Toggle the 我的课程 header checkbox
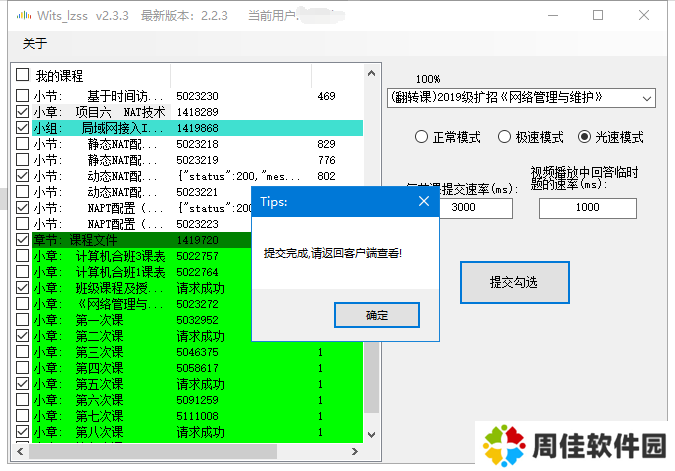 click(x=23, y=76)
